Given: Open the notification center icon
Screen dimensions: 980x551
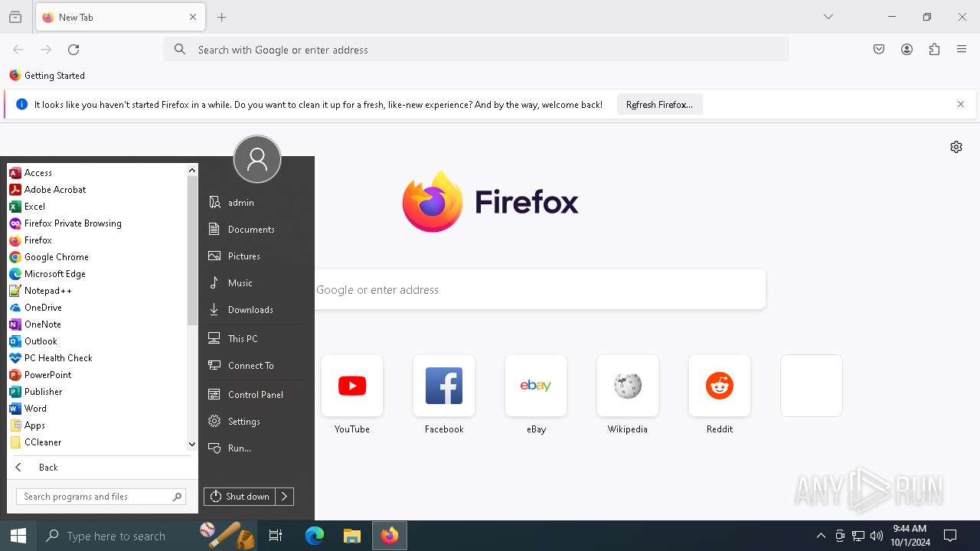Looking at the screenshot, I should 950,536.
